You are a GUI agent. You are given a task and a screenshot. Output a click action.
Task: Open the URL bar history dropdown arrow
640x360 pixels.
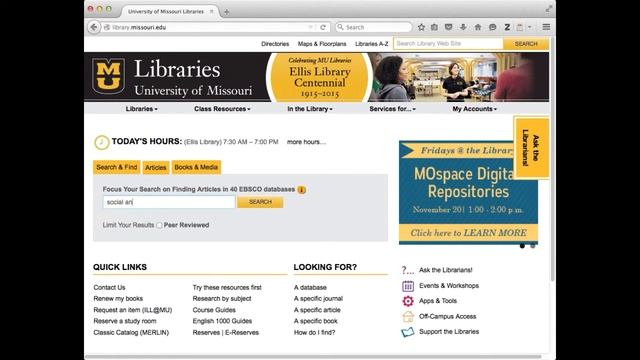(311, 27)
